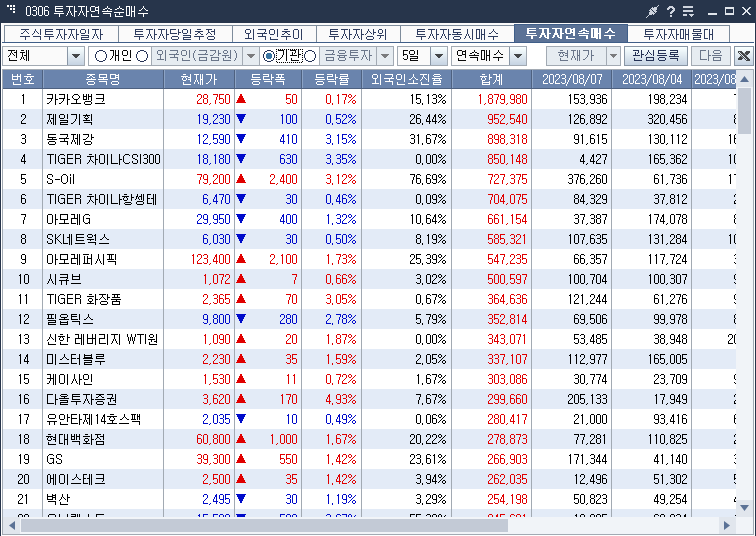The height and width of the screenshot is (536, 756).
Task: Click the 번호 column header
Action: click(x=23, y=79)
